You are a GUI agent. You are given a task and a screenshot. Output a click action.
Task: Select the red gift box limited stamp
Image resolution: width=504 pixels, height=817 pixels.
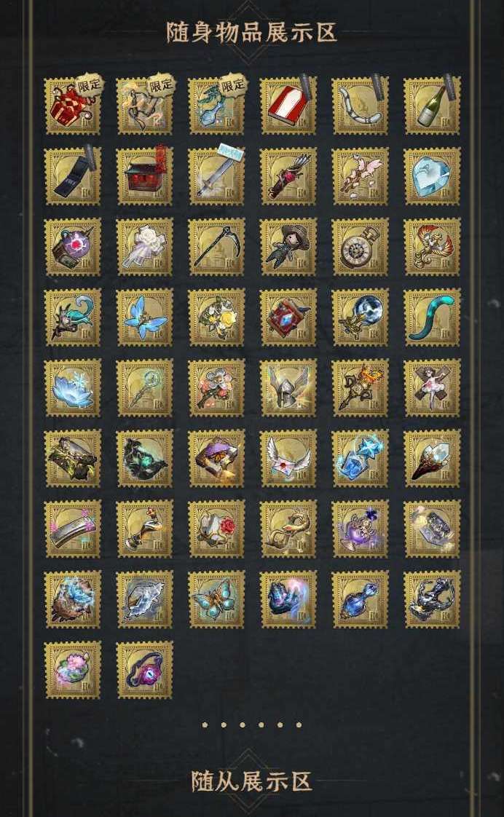(x=72, y=106)
